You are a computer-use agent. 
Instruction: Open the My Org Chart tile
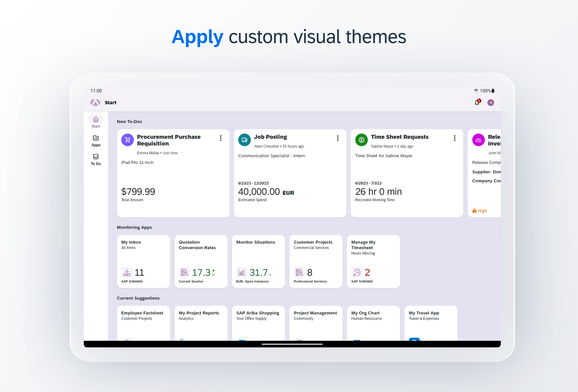pos(373,323)
